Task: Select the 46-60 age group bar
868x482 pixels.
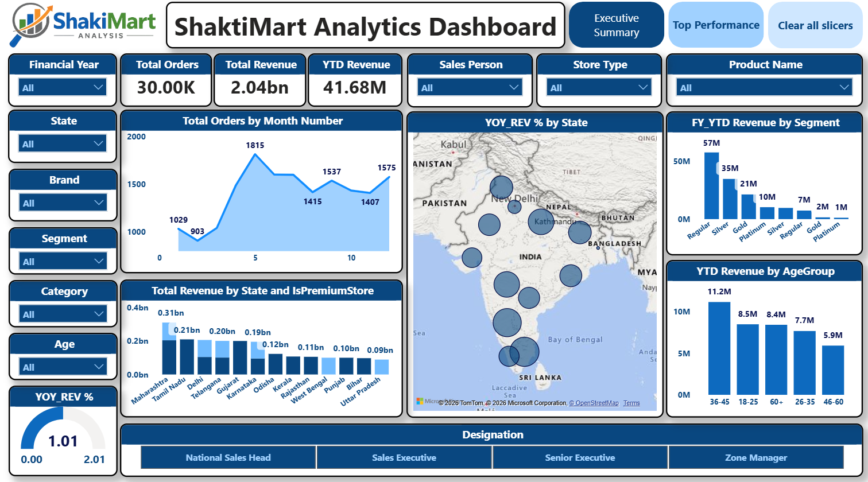Action: [x=833, y=370]
